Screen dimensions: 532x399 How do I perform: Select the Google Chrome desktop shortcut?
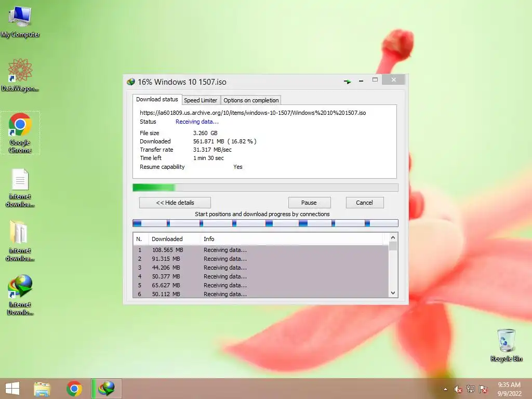point(20,132)
